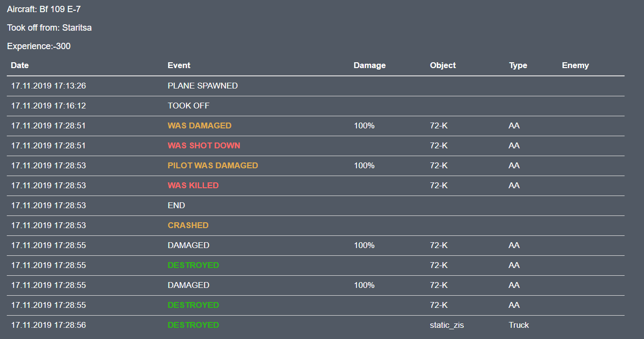Click the Damage column header
The image size is (644, 339).
pyautogui.click(x=370, y=65)
